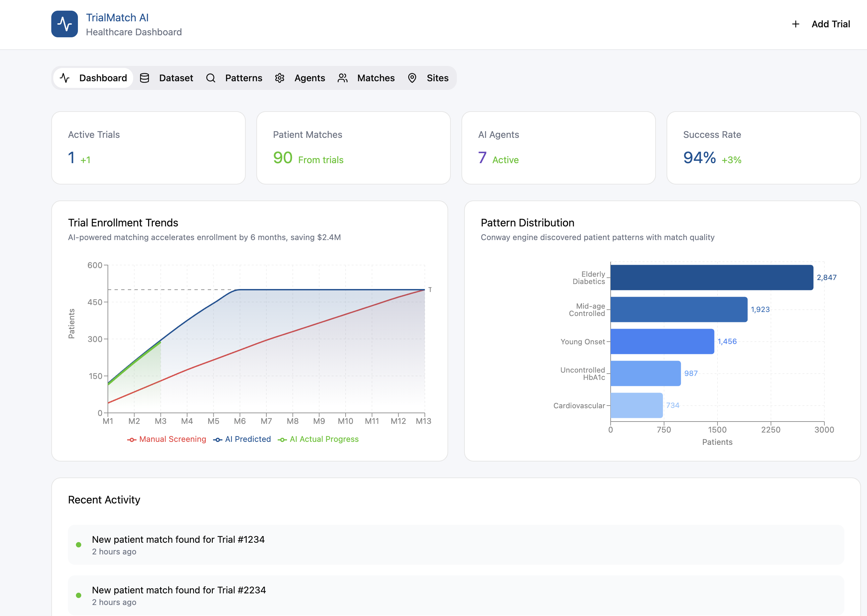
Task: Click the Dashboard activity pulse icon
Action: point(65,78)
